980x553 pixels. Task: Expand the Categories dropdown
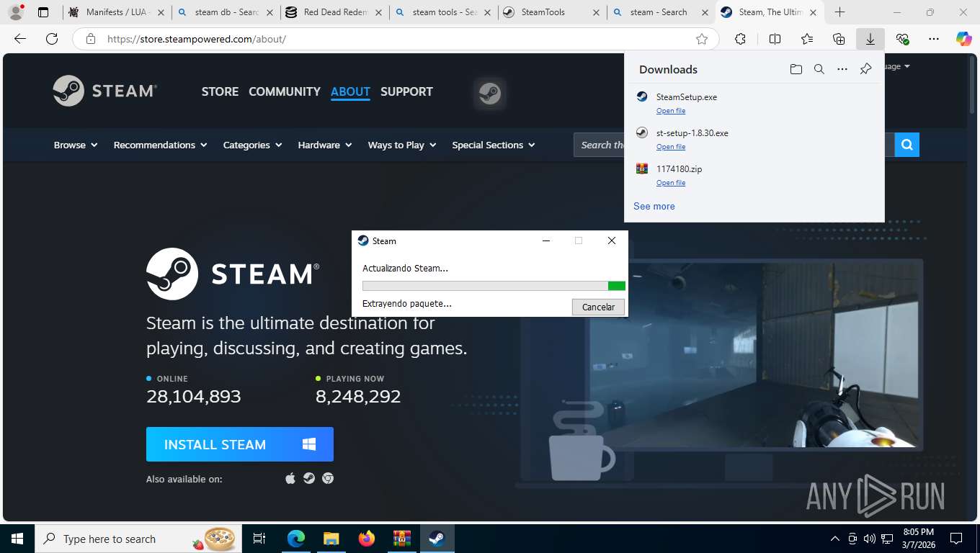coord(252,145)
